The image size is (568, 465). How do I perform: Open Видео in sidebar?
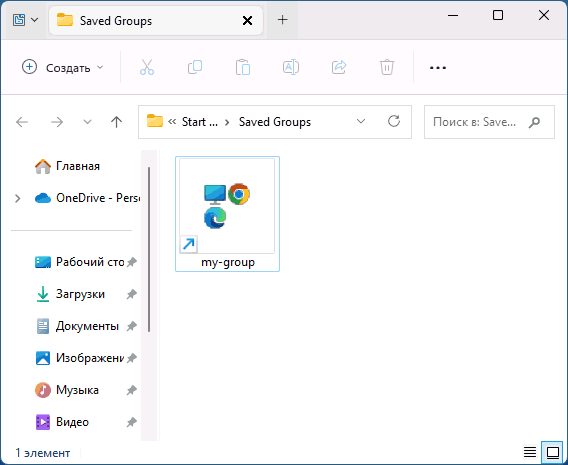(62, 422)
